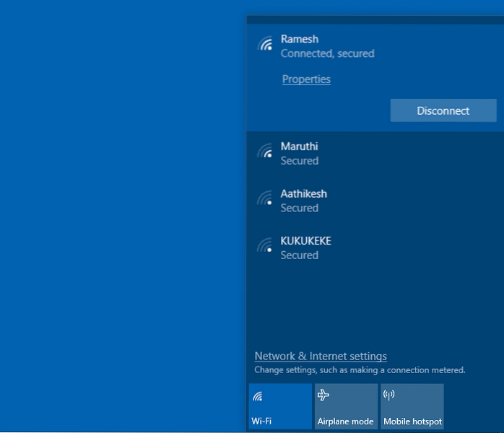Open Network & Internet settings
Viewport: 504px width, 433px height.
(x=321, y=356)
